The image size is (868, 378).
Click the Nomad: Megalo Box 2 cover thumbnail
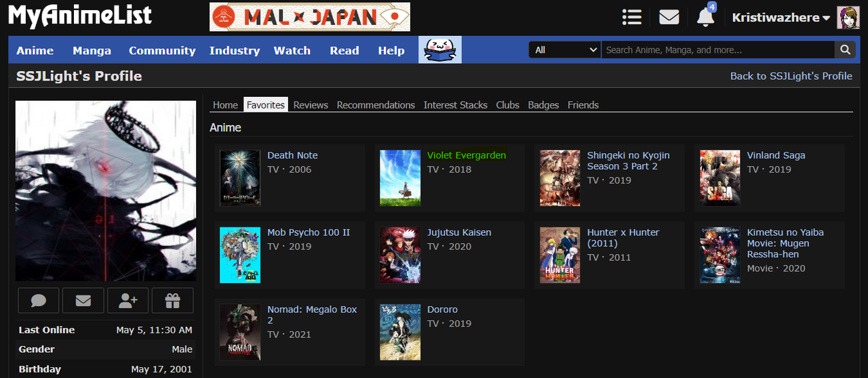click(x=240, y=333)
